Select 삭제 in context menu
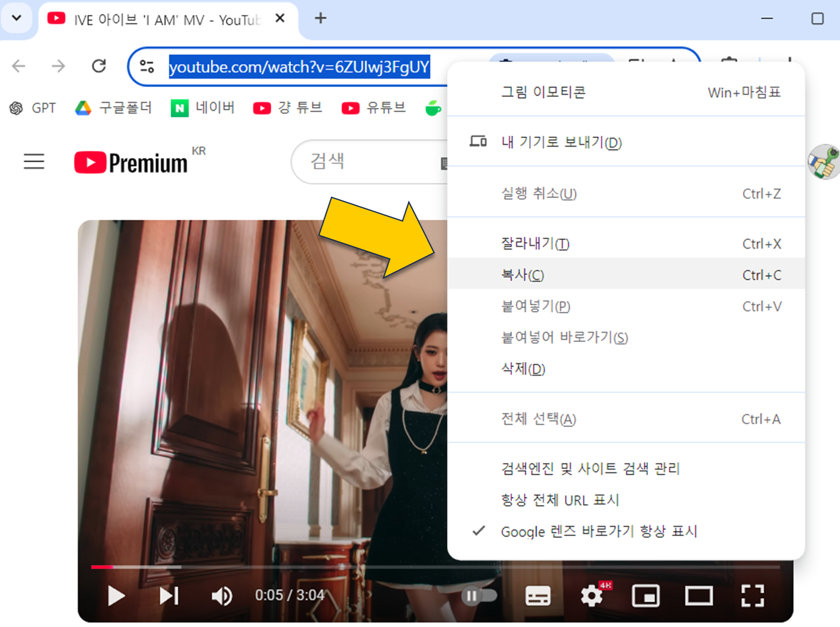840x627 pixels. point(626,369)
